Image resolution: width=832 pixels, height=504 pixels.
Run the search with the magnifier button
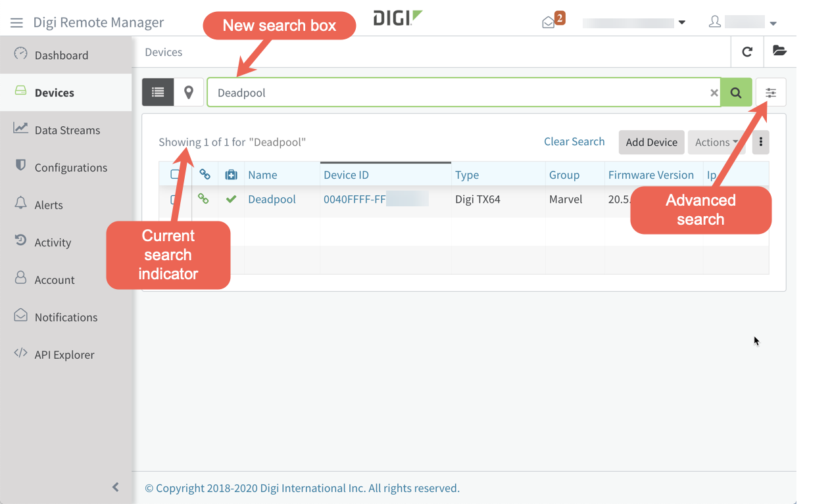(736, 93)
